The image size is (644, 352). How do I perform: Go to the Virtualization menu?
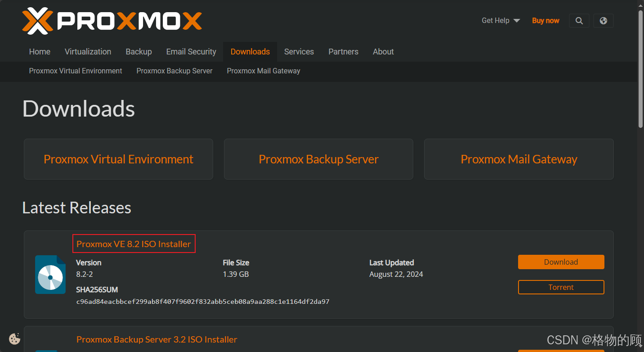coord(88,52)
